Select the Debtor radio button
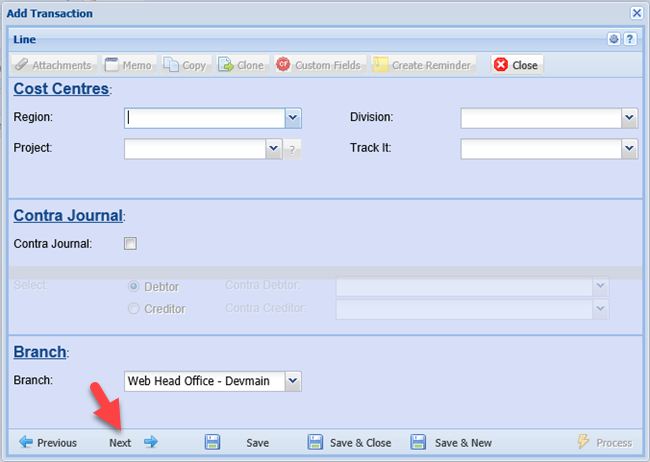Image resolution: width=650 pixels, height=462 pixels. pyautogui.click(x=134, y=286)
